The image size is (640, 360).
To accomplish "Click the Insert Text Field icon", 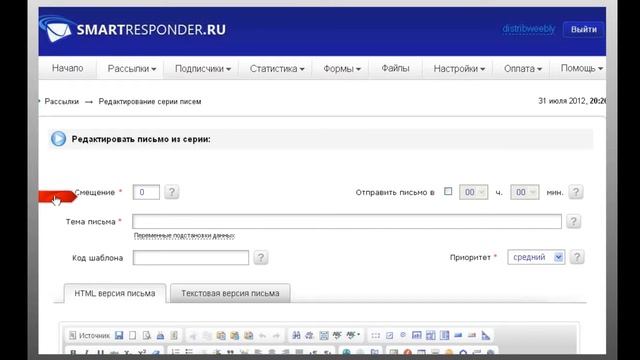I will tap(417, 336).
